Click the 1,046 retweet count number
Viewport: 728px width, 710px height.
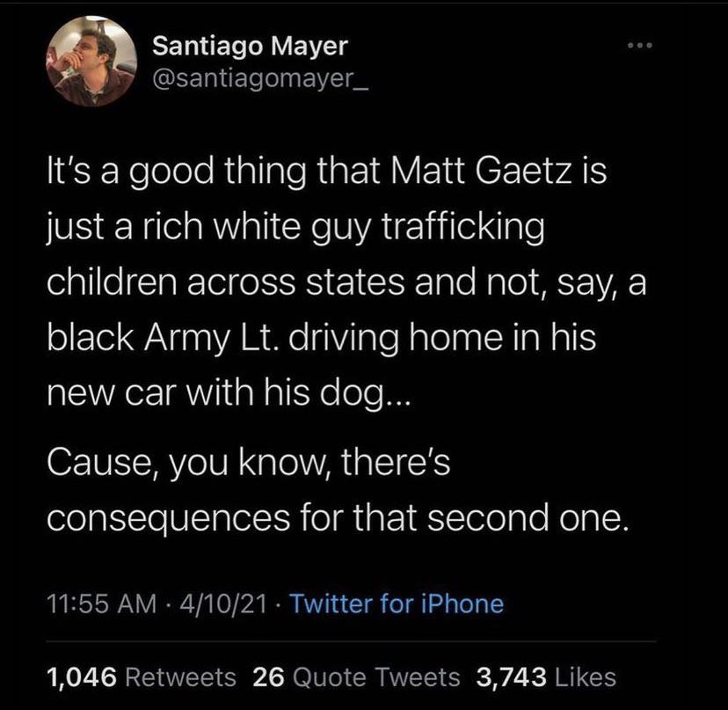(79, 677)
